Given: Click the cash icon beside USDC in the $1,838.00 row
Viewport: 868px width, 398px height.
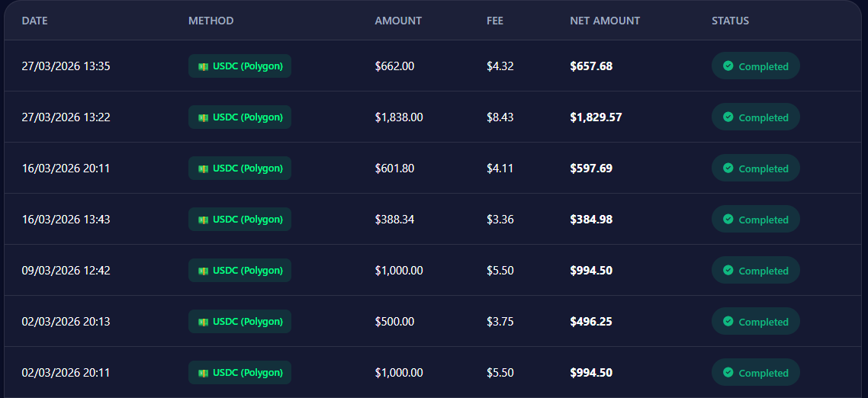Looking at the screenshot, I should [204, 117].
